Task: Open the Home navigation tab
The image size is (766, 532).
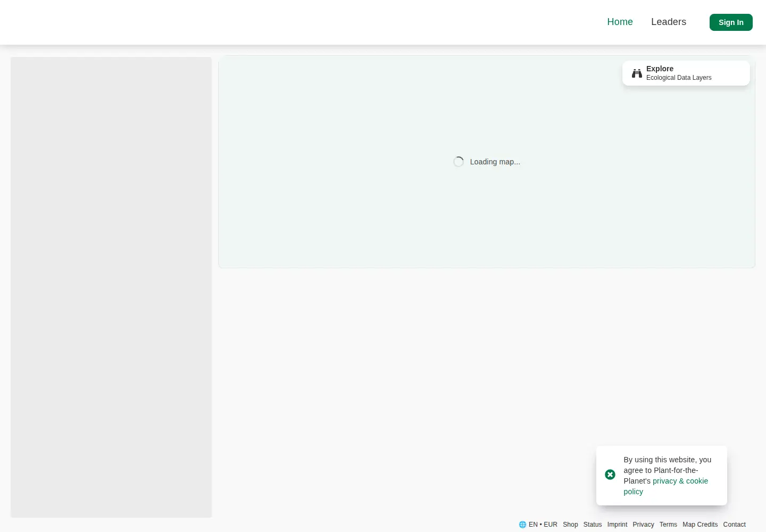Action: click(620, 22)
